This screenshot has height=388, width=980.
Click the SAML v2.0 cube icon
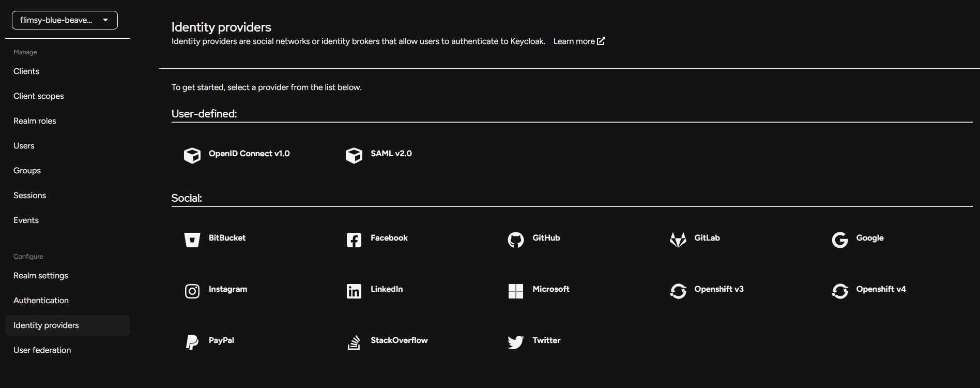[x=354, y=155]
